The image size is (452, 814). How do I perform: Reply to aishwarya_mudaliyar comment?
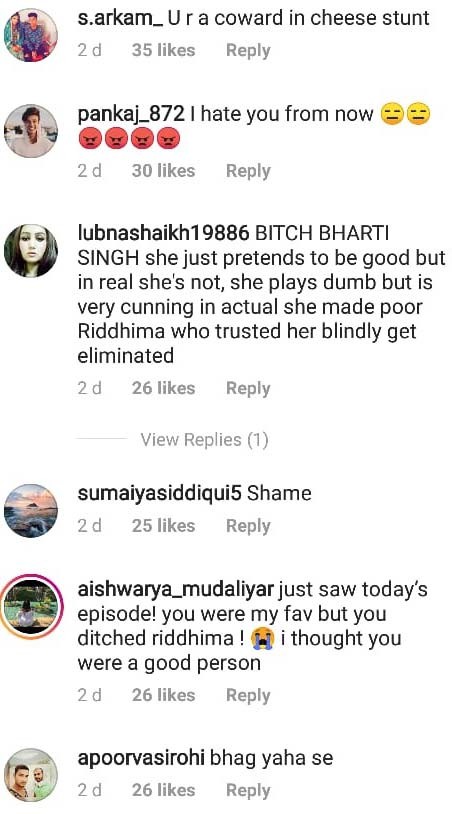click(248, 696)
